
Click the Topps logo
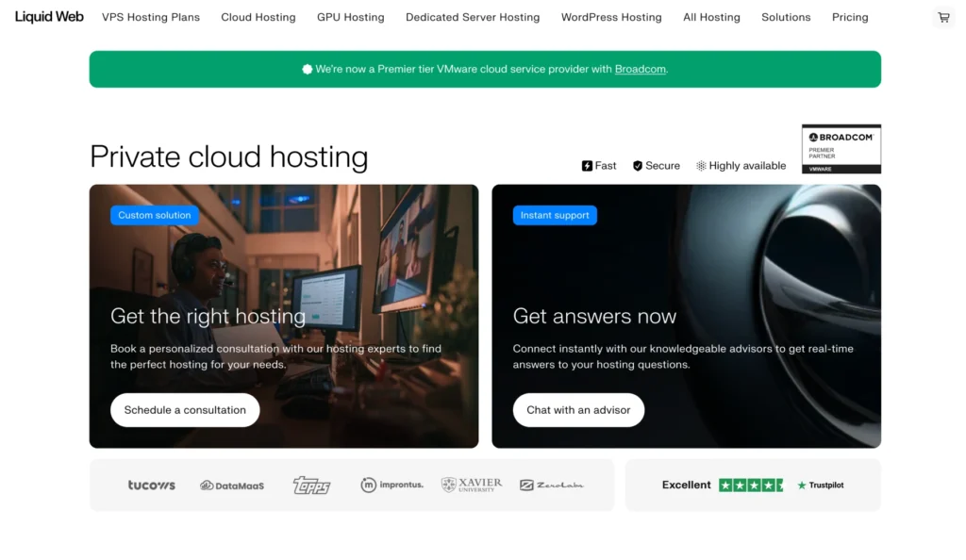pos(311,485)
